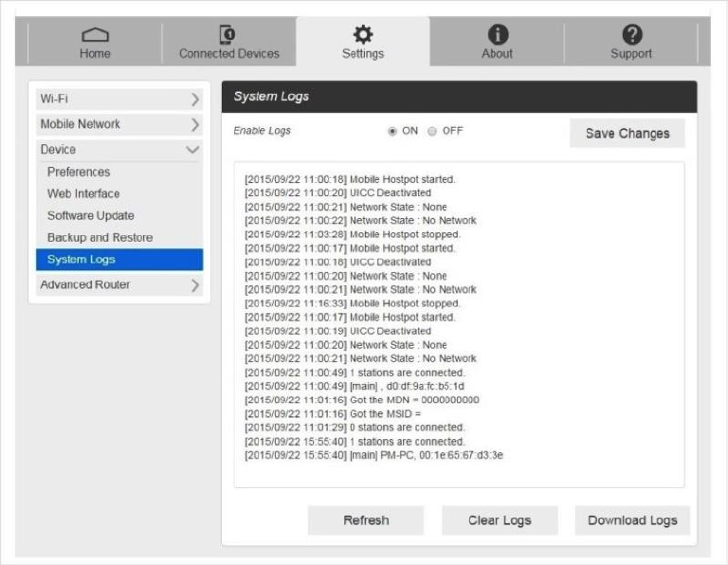
Task: Click the Home house icon
Action: click(95, 35)
